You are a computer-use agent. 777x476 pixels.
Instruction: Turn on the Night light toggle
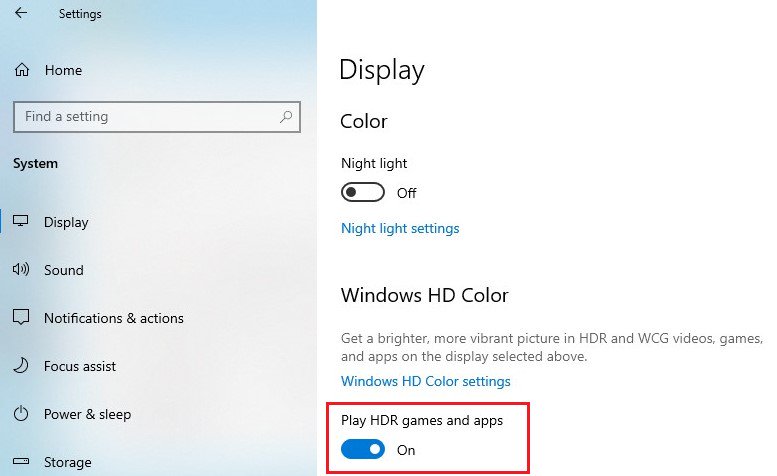click(363, 192)
